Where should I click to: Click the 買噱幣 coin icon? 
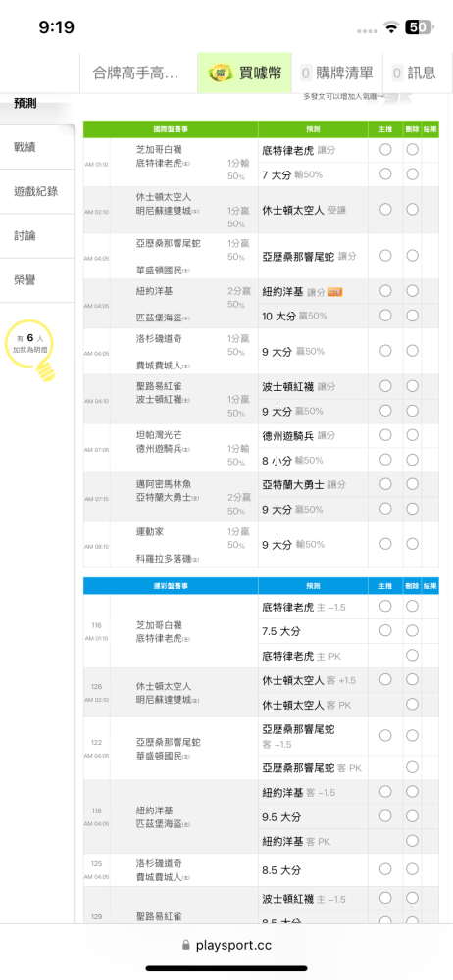221,73
